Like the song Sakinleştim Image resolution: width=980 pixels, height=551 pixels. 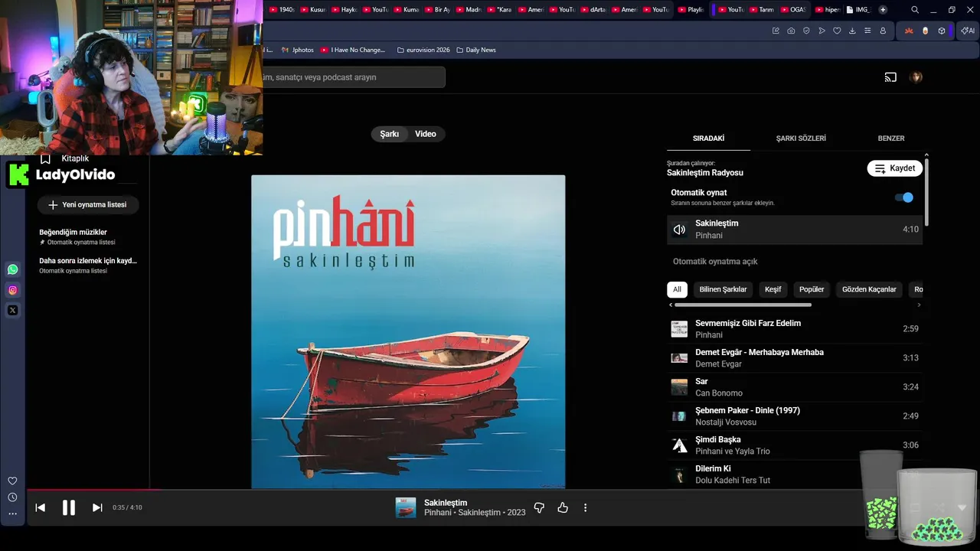[563, 507]
